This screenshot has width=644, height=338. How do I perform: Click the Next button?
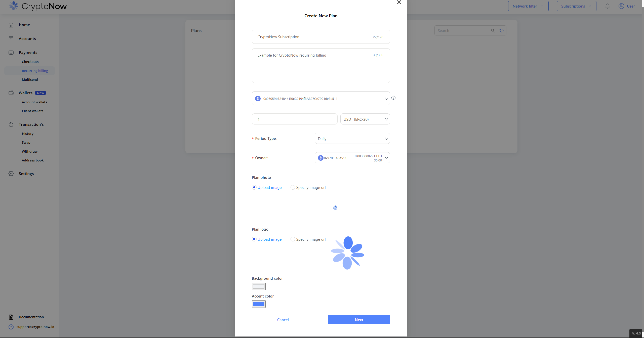pos(359,320)
